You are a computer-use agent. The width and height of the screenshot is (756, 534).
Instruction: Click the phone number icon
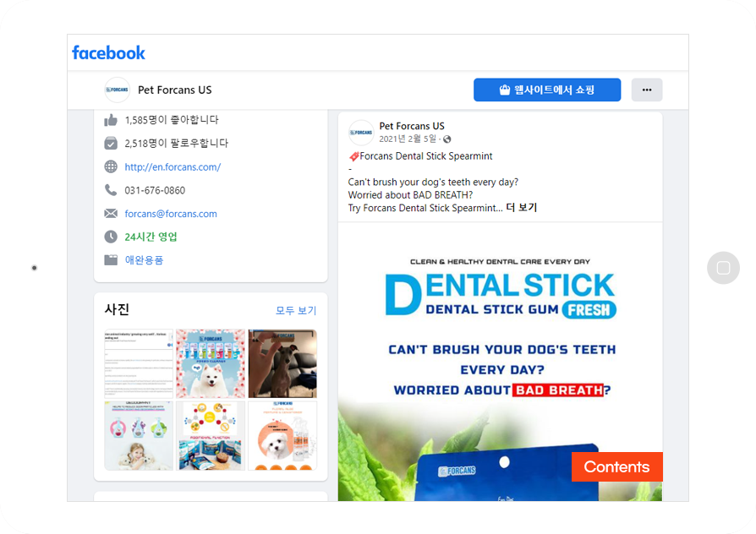coord(111,190)
